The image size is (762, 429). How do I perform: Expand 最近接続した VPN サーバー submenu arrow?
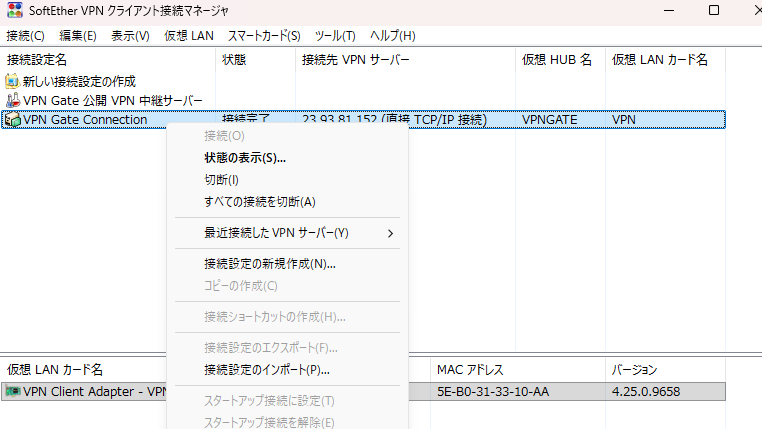tap(390, 233)
